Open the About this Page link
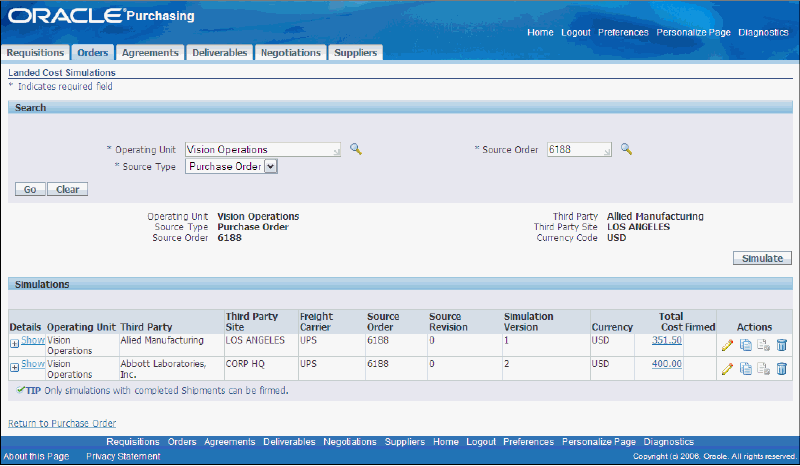 [x=36, y=456]
